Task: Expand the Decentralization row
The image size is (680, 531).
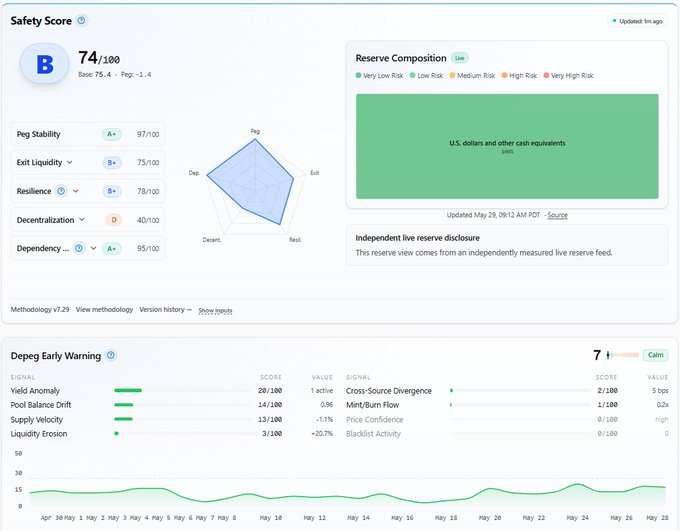Action: [82, 220]
